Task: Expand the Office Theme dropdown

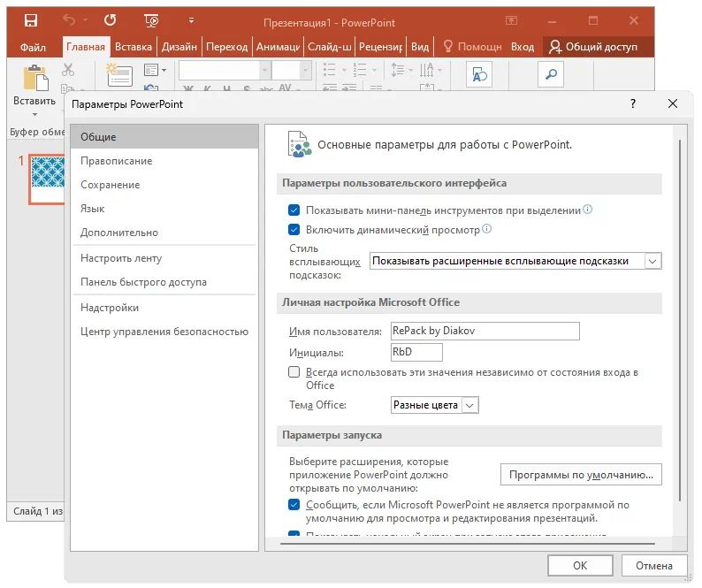Action: pyautogui.click(x=469, y=405)
